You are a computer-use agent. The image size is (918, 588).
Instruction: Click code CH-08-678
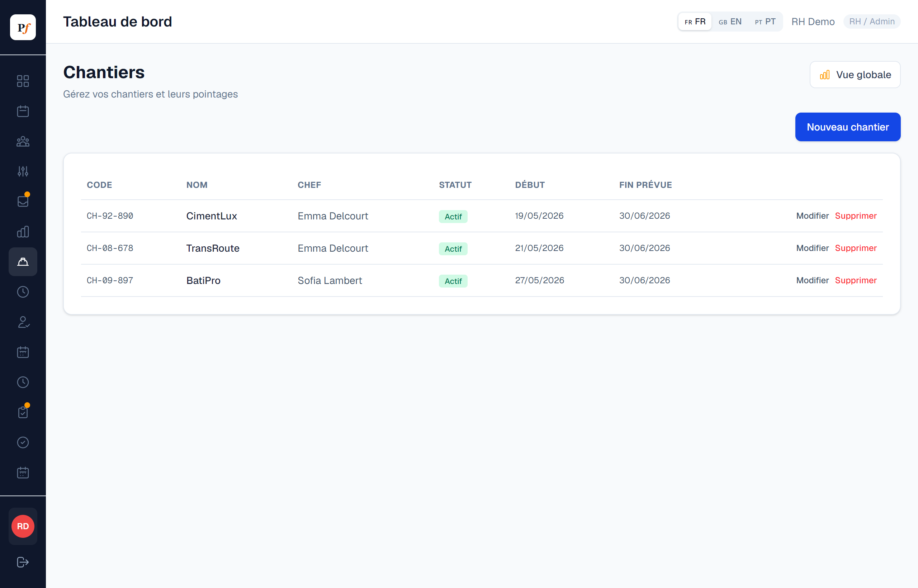coord(110,248)
